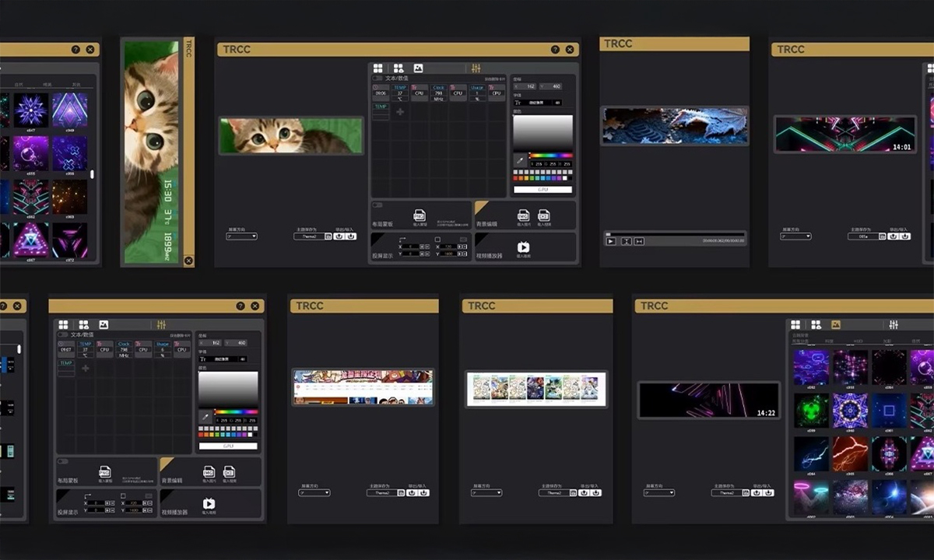Screen dimensions: 934x560
Task: Pick the eyedropper tool in cat preview window
Action: click(521, 160)
